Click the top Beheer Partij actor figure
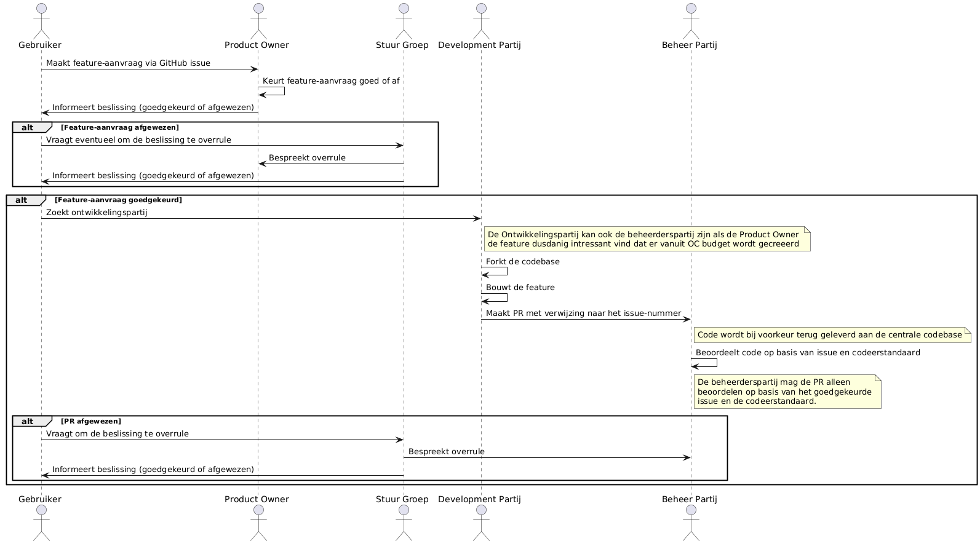The height and width of the screenshot is (544, 980). point(691,20)
